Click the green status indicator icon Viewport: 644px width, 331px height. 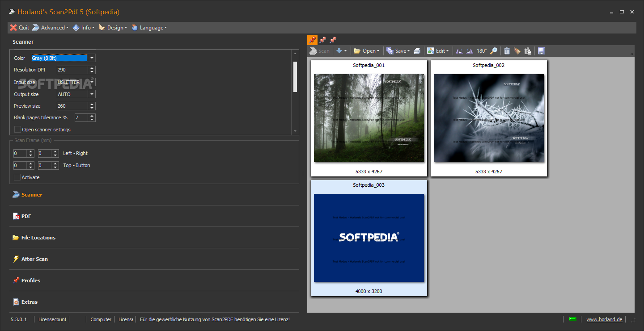pos(572,319)
